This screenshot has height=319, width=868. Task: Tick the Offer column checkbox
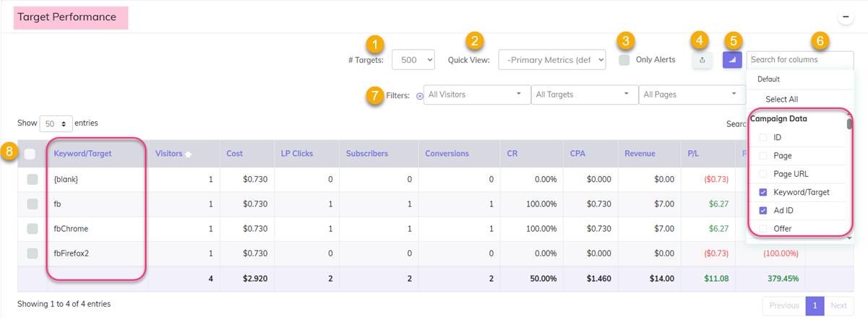(x=763, y=229)
